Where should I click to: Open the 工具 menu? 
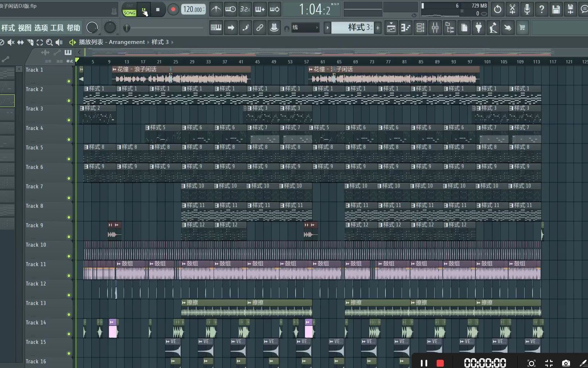coord(57,28)
